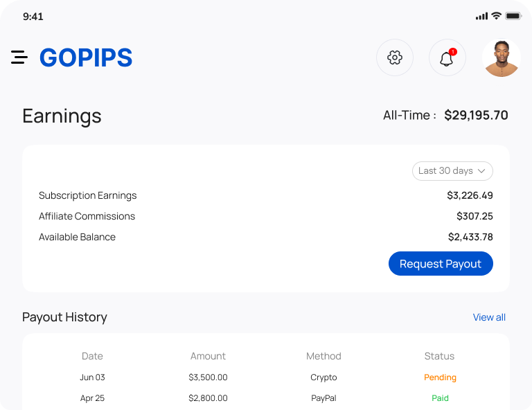532x410 pixels.
Task: Tap the Wi-Fi status icon
Action: coord(497,16)
